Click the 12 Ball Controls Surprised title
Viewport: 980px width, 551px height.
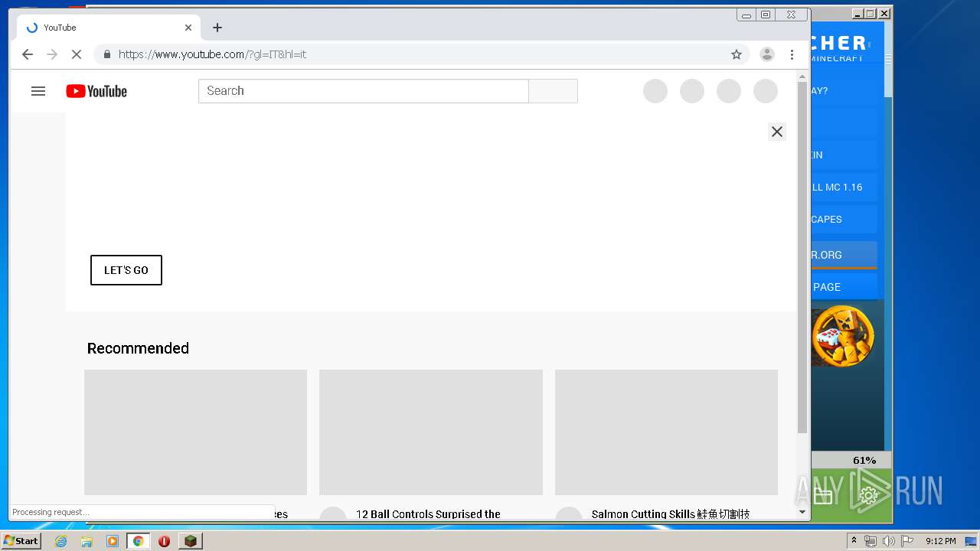click(428, 514)
